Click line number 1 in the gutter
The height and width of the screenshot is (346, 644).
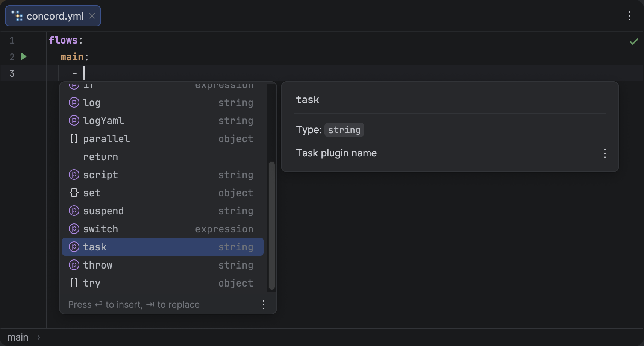click(12, 41)
